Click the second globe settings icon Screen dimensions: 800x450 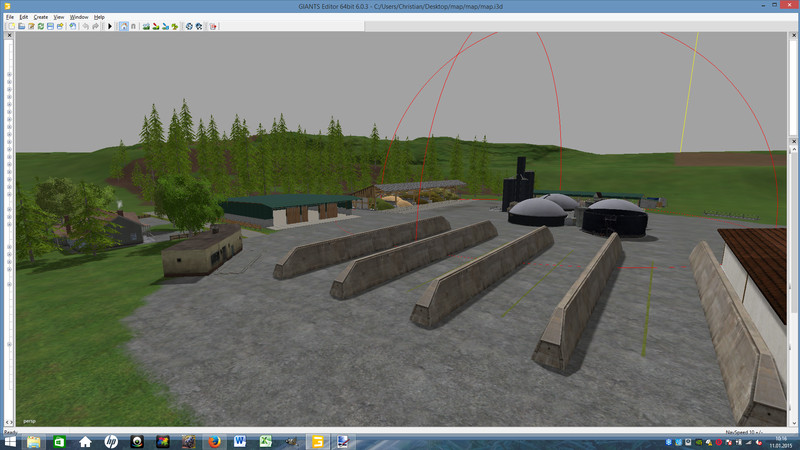[x=199, y=26]
